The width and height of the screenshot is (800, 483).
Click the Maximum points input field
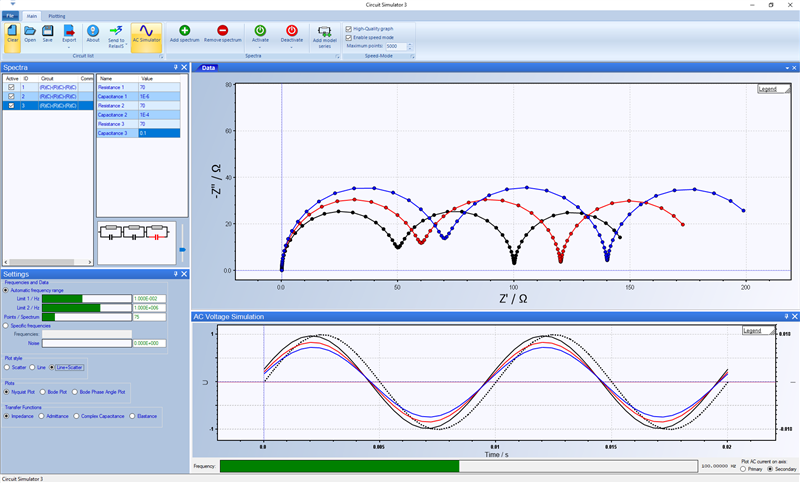[396, 46]
